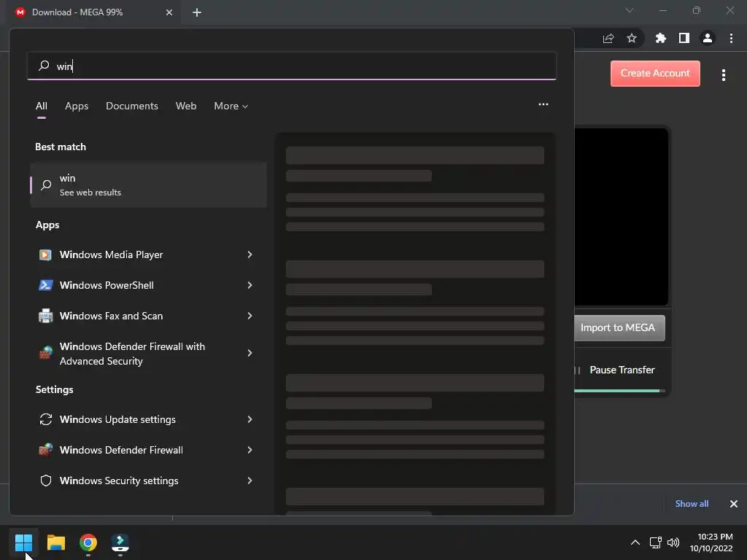
Task: Select the 'win' See web results match
Action: (148, 184)
